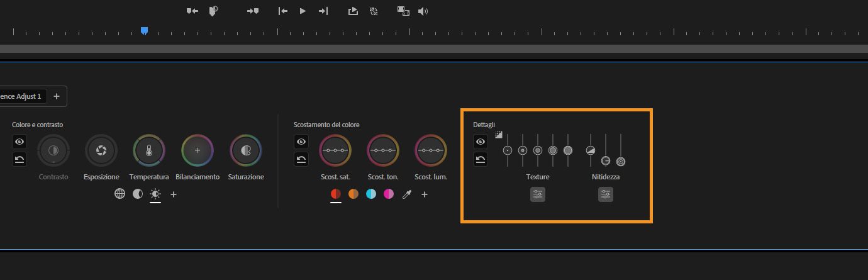
Task: Click the Contrasto dial
Action: [53, 150]
